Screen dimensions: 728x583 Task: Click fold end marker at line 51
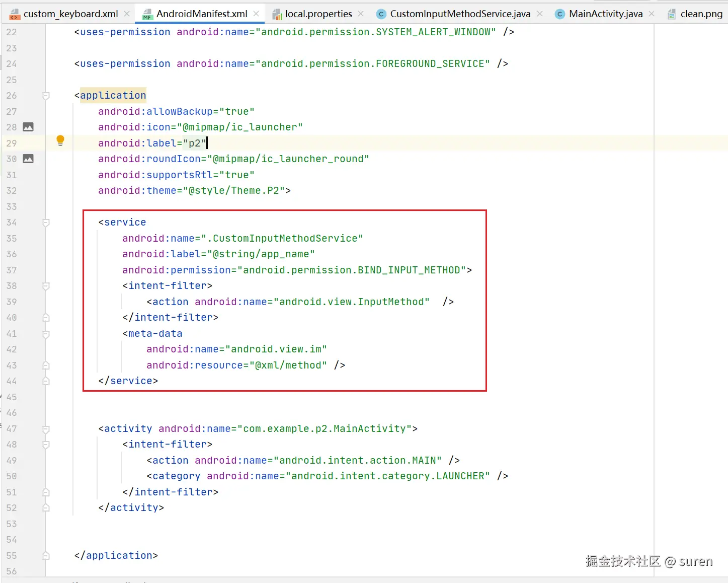point(46,492)
